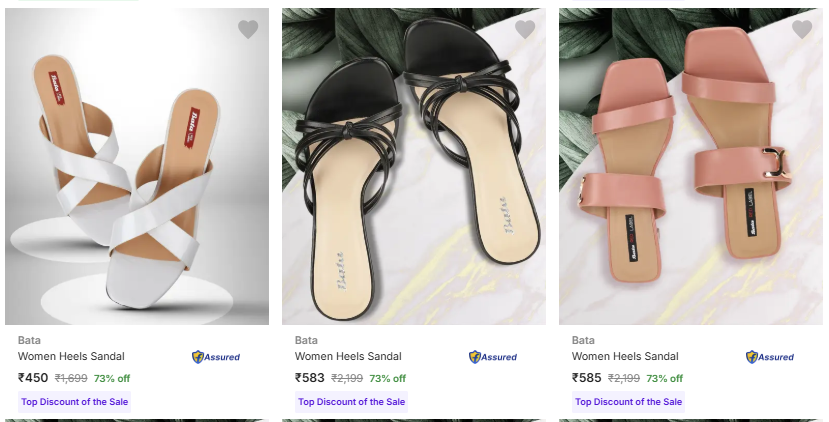The height and width of the screenshot is (422, 829).
Task: Click Bata brand name above ₹583 sandal
Action: pos(306,340)
